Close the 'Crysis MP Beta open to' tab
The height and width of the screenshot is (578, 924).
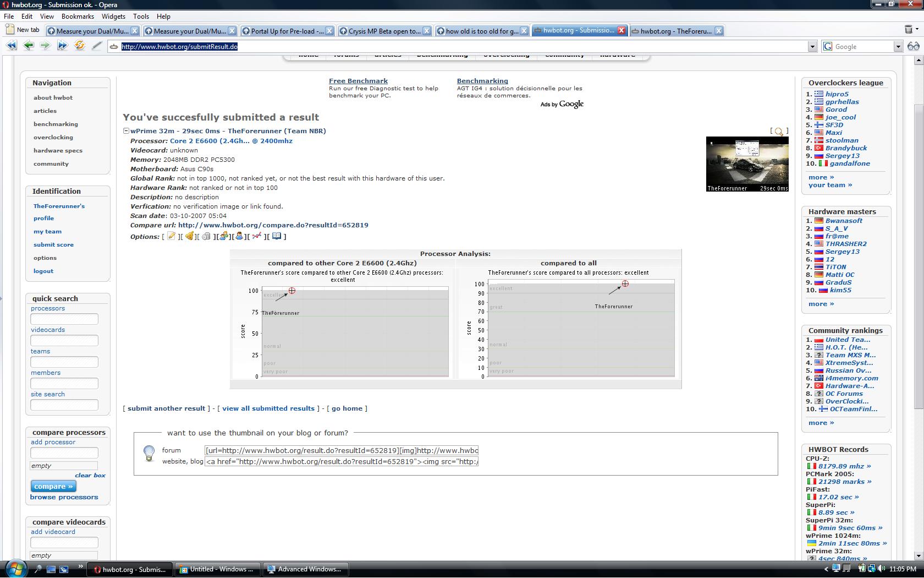point(426,31)
